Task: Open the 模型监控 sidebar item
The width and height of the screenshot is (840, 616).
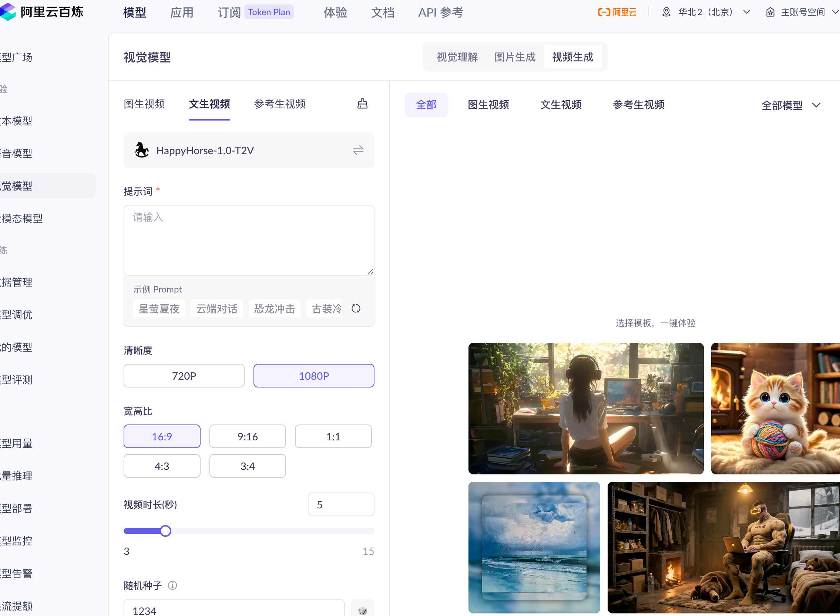Action: 16,541
